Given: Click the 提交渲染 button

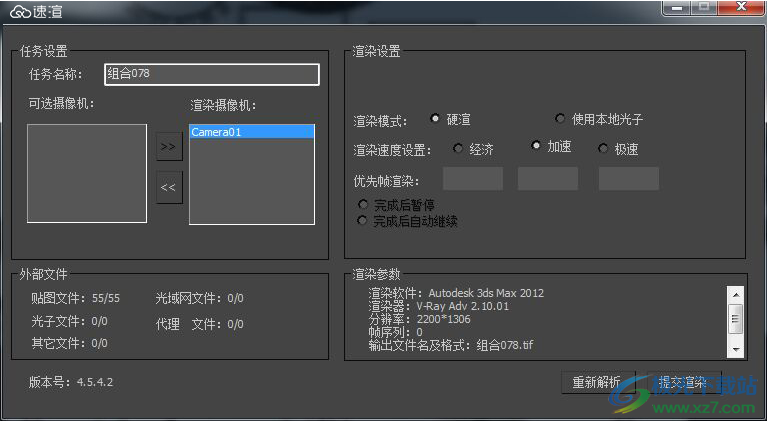Looking at the screenshot, I should tap(684, 382).
